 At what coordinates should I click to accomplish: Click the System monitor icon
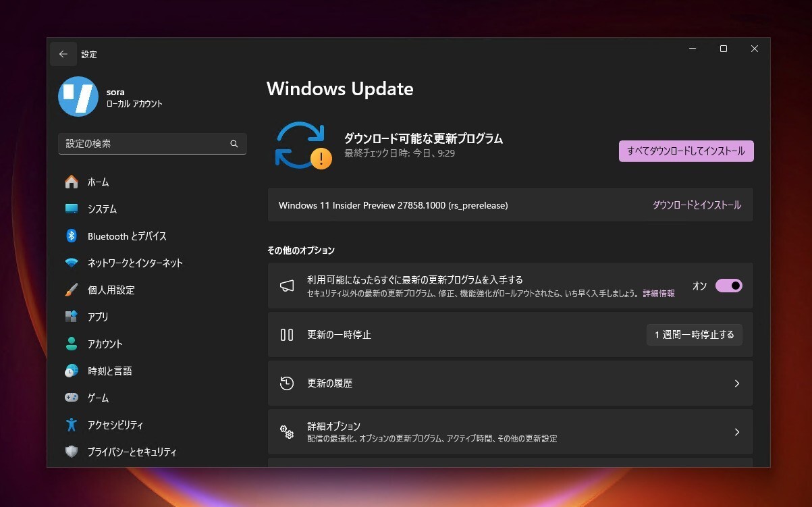coord(72,209)
